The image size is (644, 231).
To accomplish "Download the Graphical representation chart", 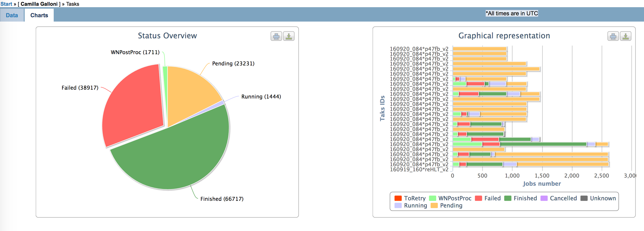I will (x=625, y=36).
